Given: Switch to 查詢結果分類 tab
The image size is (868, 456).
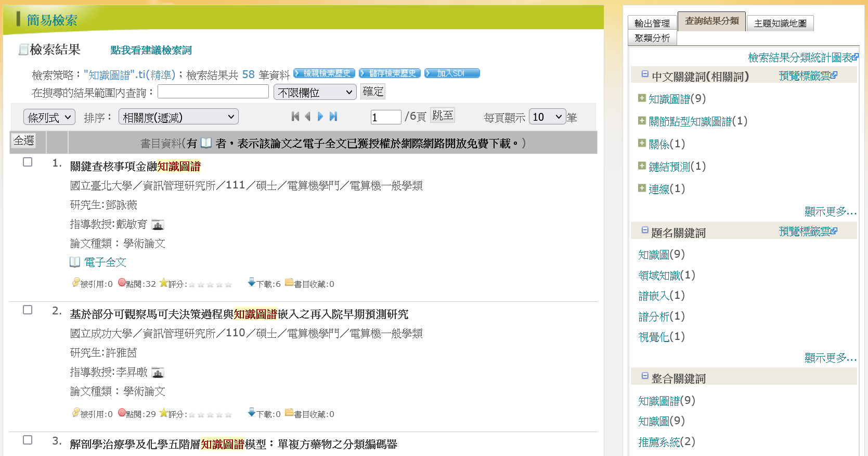Looking at the screenshot, I should coord(711,21).
